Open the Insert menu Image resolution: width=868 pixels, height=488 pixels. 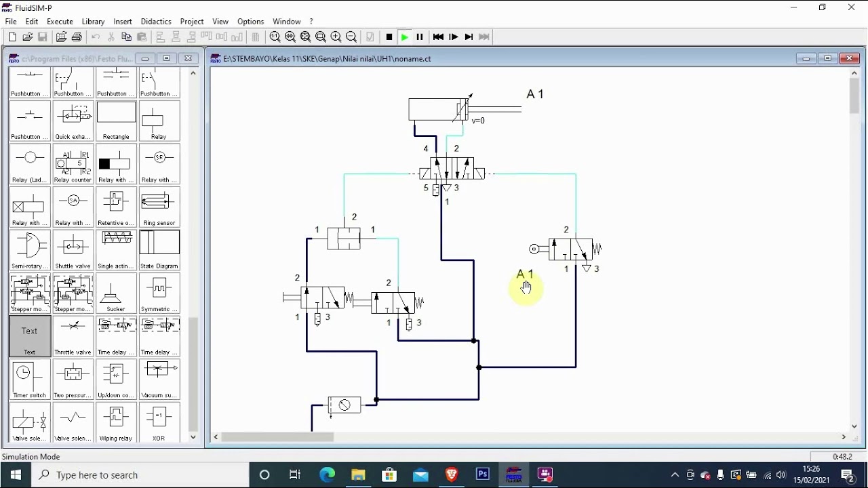[123, 22]
